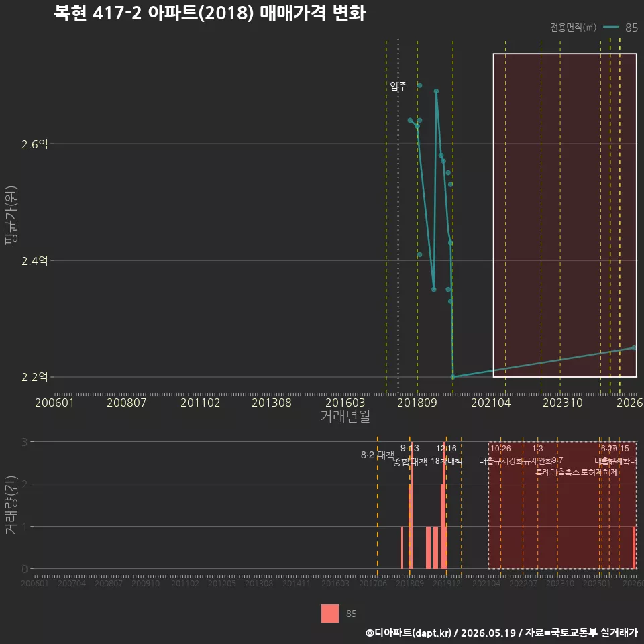644x644 pixels.
Task: Select the 전용면적(㎡) legend label
Action: click(x=573, y=27)
